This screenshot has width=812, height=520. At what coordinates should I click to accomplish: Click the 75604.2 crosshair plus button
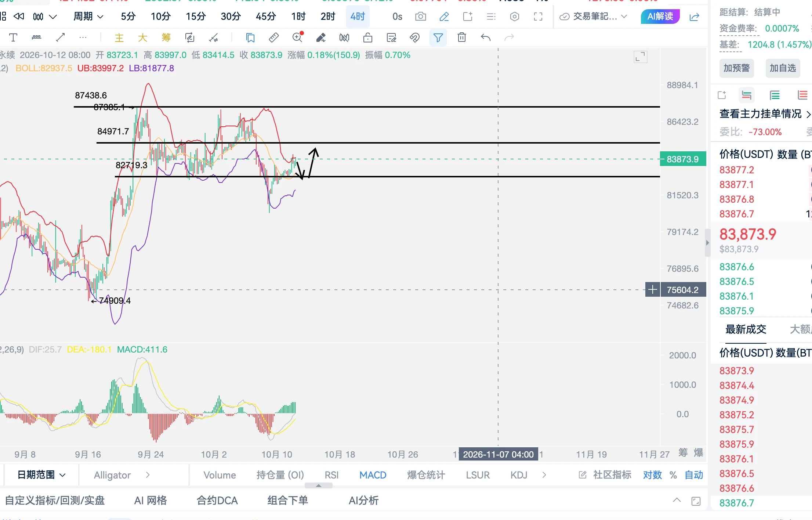[x=652, y=290]
